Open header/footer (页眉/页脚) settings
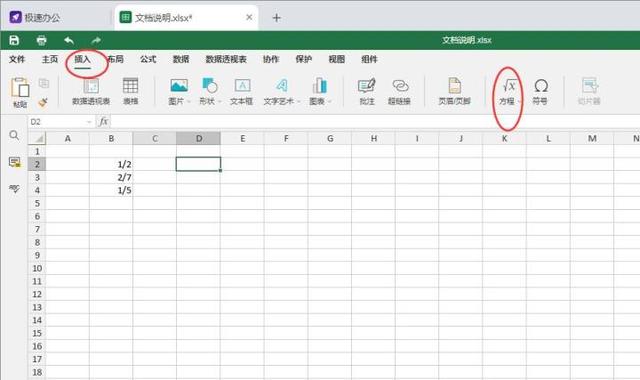The width and height of the screenshot is (640, 380). point(454,92)
